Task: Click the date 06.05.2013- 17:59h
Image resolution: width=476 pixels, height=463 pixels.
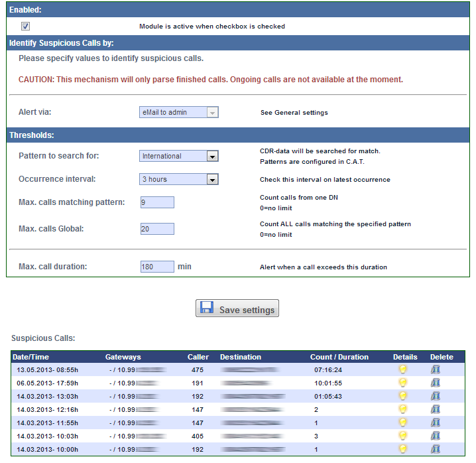Action: [47, 383]
